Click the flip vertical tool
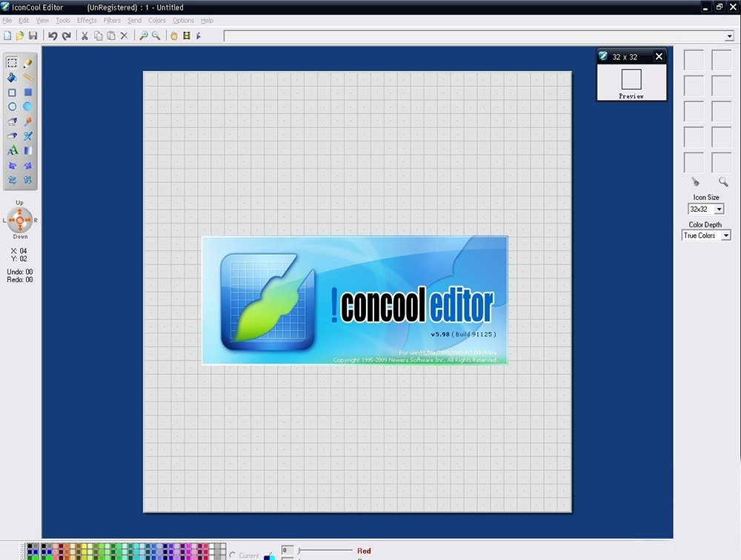The image size is (741, 560). pyautogui.click(x=28, y=180)
